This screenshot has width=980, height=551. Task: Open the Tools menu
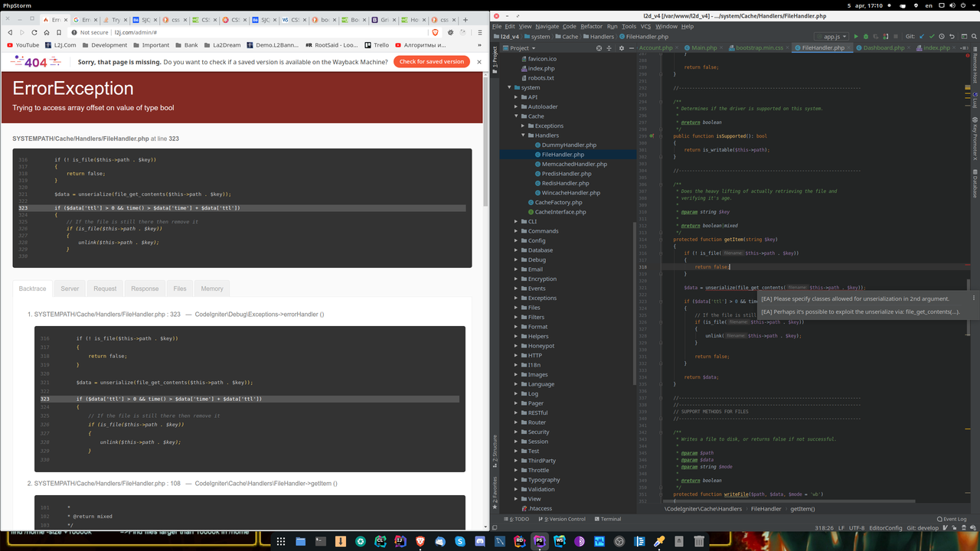[x=629, y=26]
